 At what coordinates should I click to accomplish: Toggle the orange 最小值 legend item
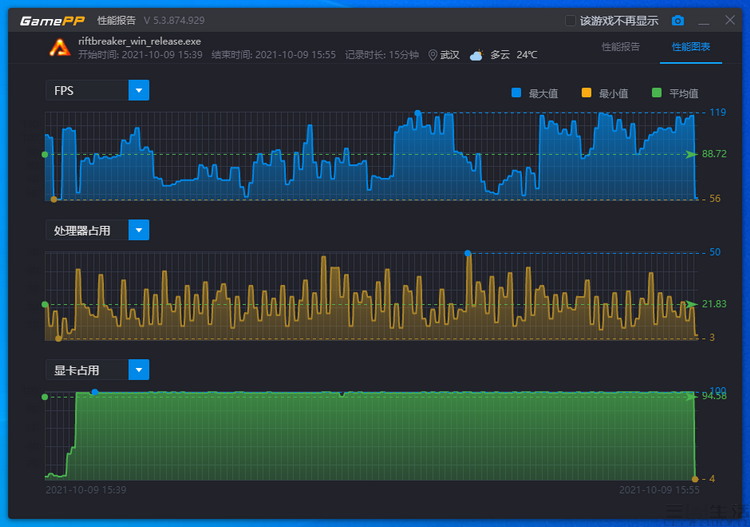click(x=586, y=92)
